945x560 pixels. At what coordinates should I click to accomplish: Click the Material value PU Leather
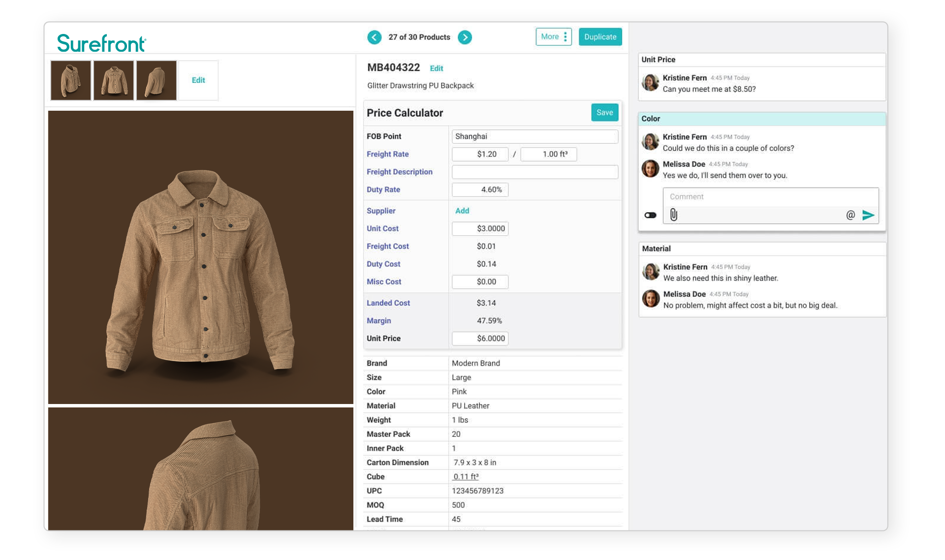click(x=471, y=405)
